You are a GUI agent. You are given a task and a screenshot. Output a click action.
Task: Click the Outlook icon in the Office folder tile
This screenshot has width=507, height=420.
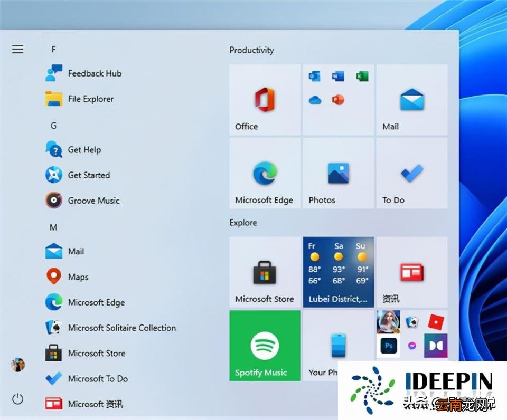click(315, 77)
